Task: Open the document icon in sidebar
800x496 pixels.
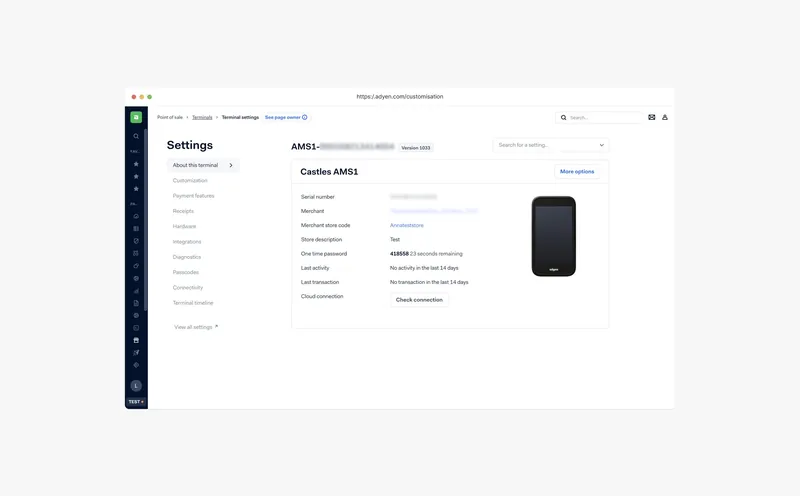Action: coord(136,303)
